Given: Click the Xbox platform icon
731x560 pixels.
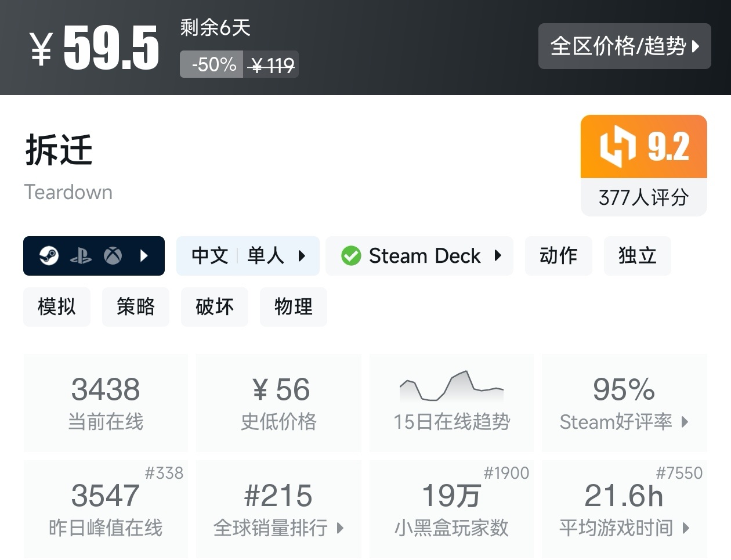Looking at the screenshot, I should pyautogui.click(x=113, y=255).
